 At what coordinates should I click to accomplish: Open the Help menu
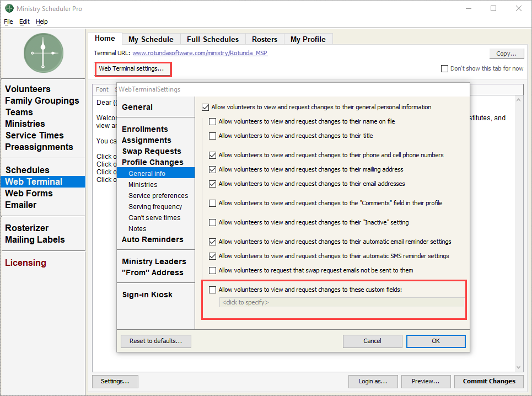(x=42, y=22)
